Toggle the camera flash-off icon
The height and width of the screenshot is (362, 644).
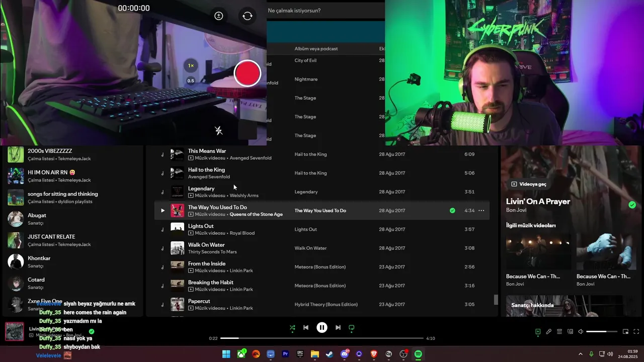coord(219,131)
